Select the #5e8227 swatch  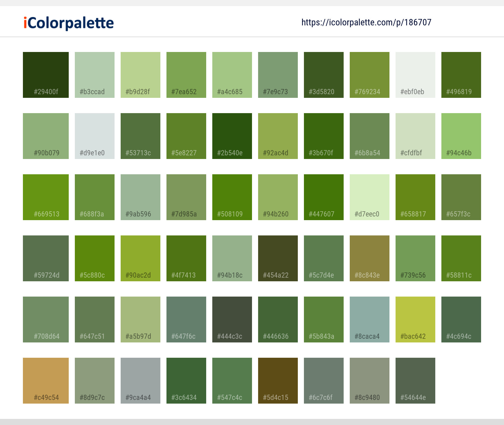coord(186,136)
